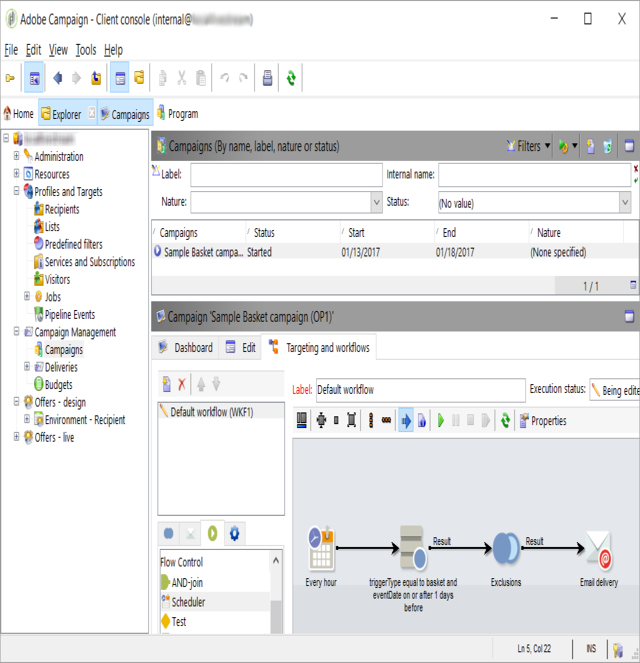Pick the AND-join activity in palette

coord(182,583)
